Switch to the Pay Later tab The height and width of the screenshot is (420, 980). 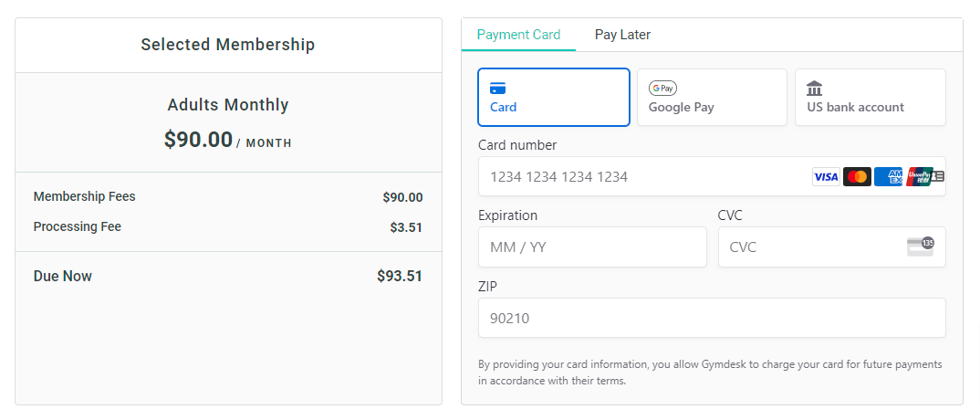point(622,35)
